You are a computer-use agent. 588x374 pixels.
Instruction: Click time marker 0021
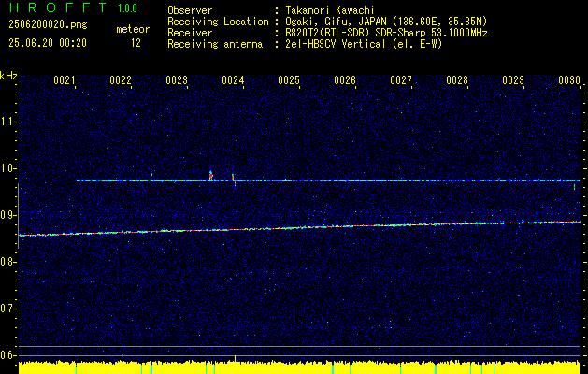[x=65, y=80]
